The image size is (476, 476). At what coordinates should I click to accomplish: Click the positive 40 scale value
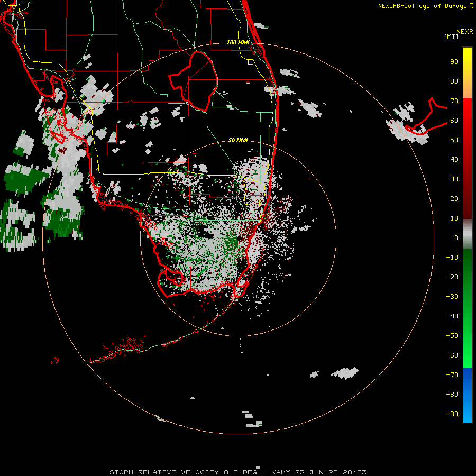tap(454, 160)
